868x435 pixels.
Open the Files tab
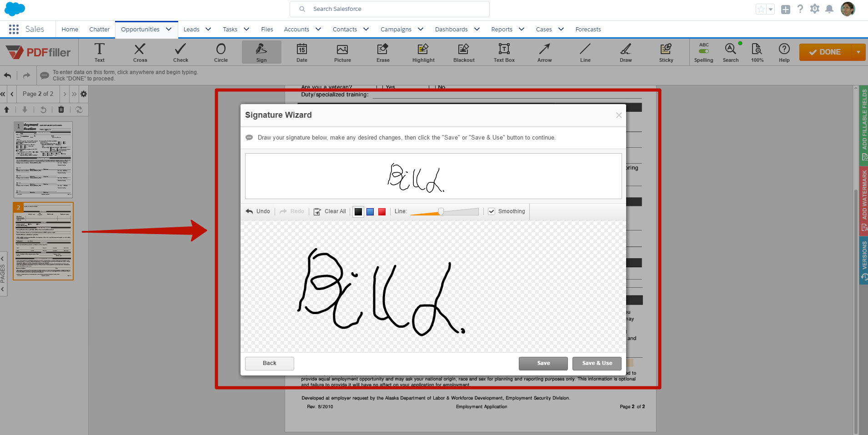[267, 29]
